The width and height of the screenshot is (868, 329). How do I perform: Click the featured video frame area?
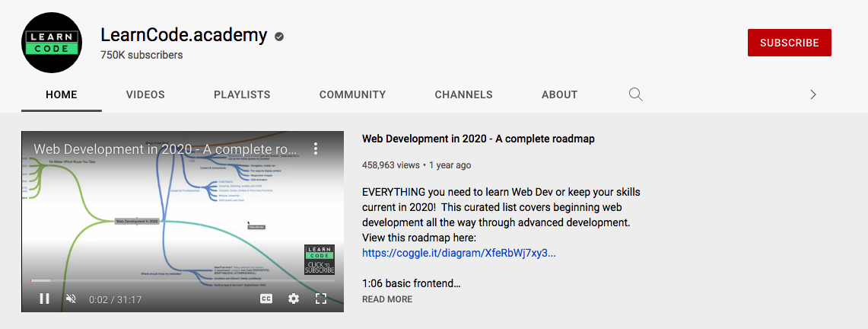coord(183,222)
